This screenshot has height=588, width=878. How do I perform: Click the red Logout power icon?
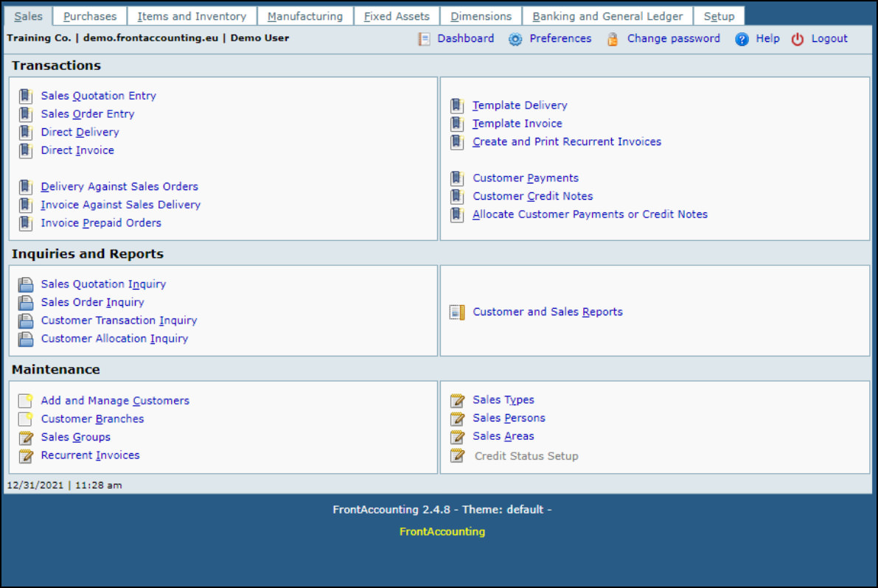pos(798,39)
